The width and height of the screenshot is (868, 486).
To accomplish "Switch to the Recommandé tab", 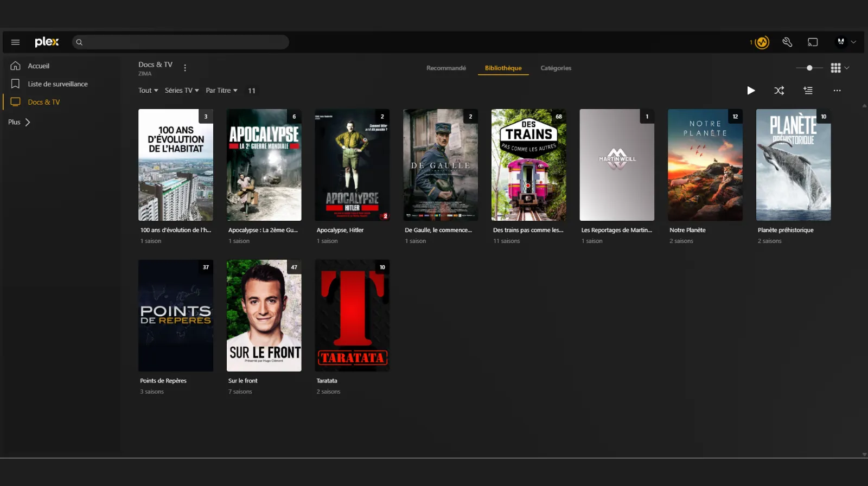I will coord(446,68).
